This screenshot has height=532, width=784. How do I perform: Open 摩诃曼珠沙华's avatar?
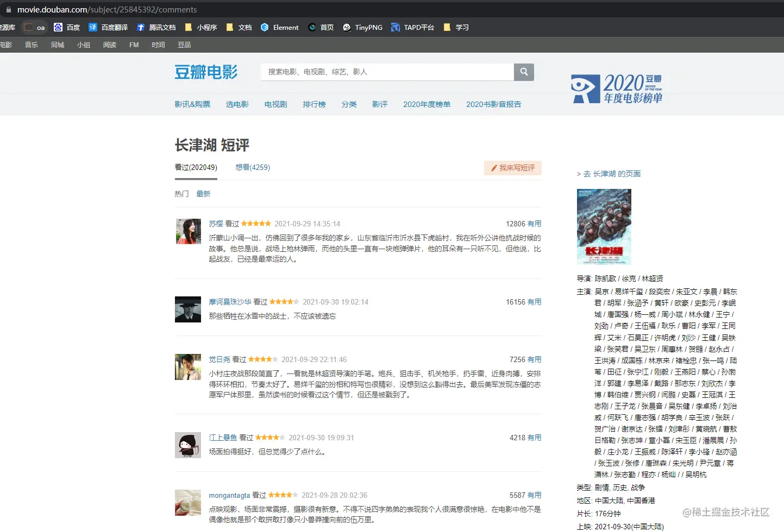click(x=188, y=309)
